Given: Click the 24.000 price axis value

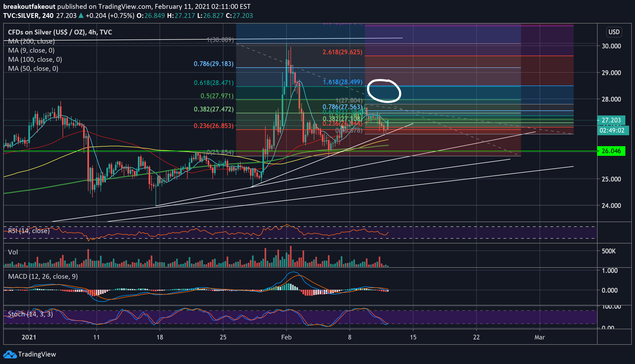Looking at the screenshot, I should [611, 206].
